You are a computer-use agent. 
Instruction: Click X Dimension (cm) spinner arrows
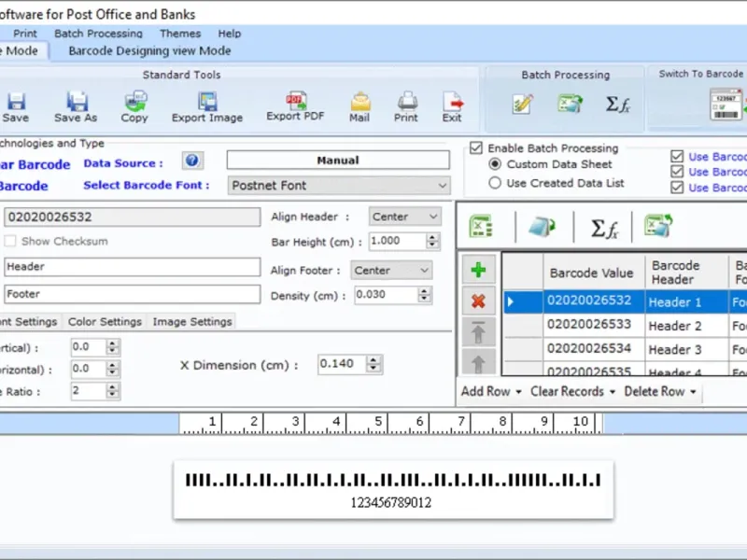pos(373,364)
